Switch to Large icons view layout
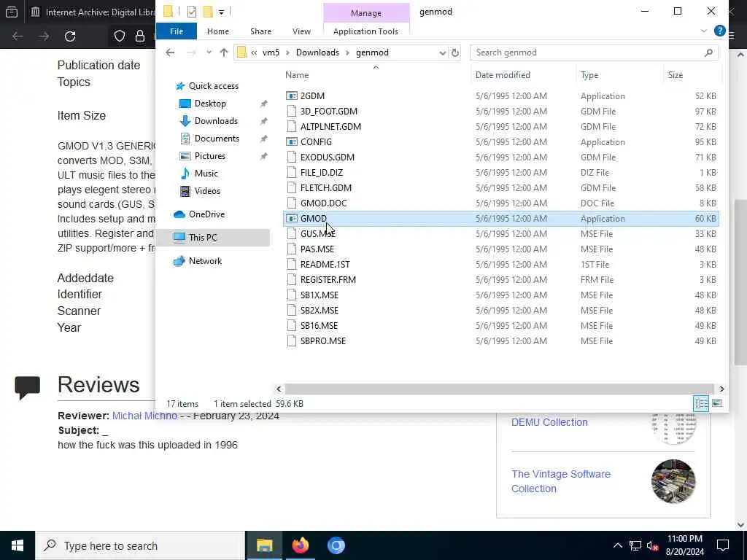 pyautogui.click(x=717, y=403)
